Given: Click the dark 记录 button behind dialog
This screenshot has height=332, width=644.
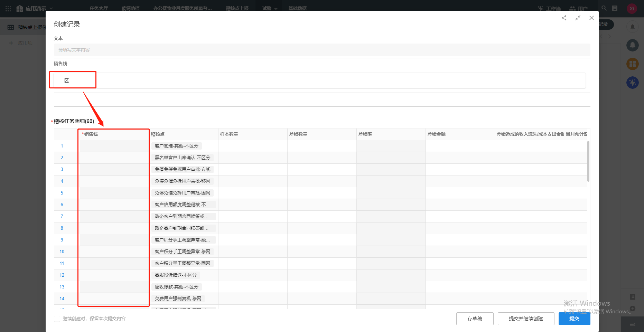Looking at the screenshot, I should pyautogui.click(x=606, y=25).
